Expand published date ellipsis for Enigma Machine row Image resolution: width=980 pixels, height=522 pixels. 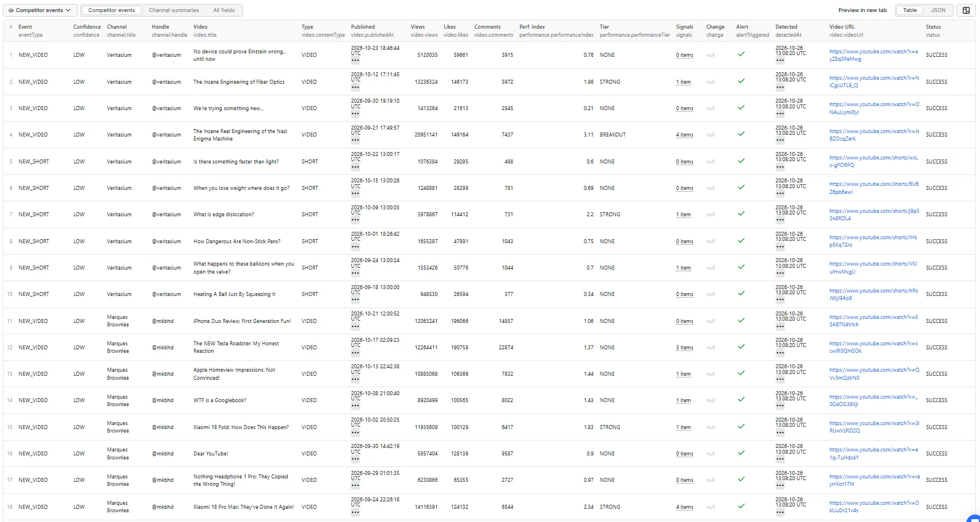point(355,141)
